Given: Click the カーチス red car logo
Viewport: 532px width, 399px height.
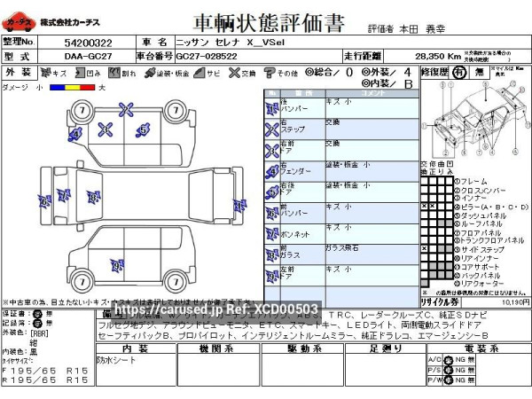Looking at the screenshot, I should pyautogui.click(x=19, y=22).
